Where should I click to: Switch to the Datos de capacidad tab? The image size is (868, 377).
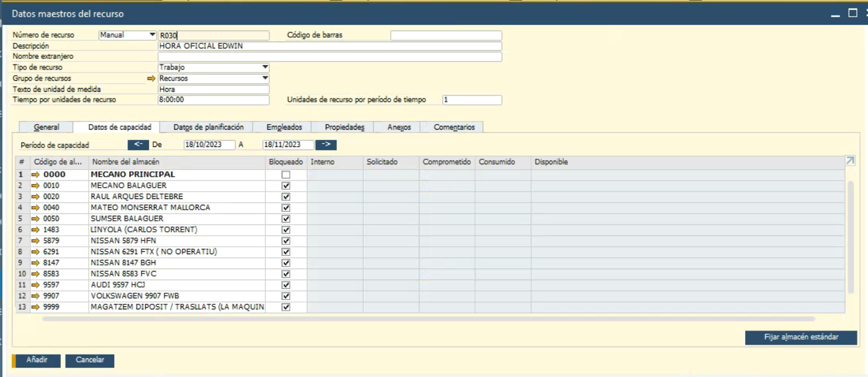(x=120, y=127)
